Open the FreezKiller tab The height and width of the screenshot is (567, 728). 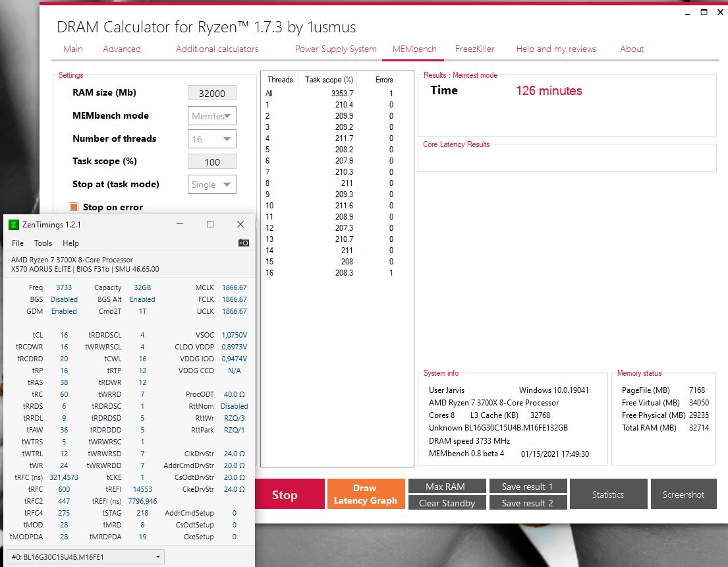tap(474, 49)
